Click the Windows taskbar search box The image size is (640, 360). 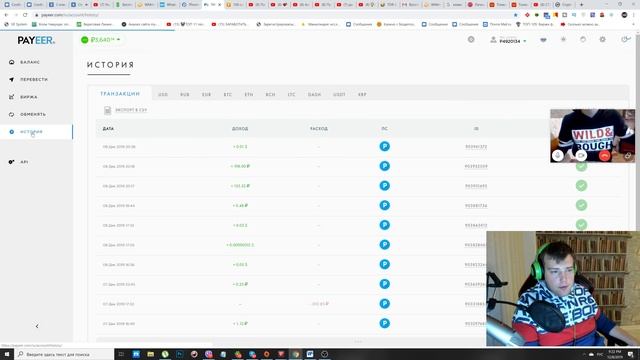64,354
